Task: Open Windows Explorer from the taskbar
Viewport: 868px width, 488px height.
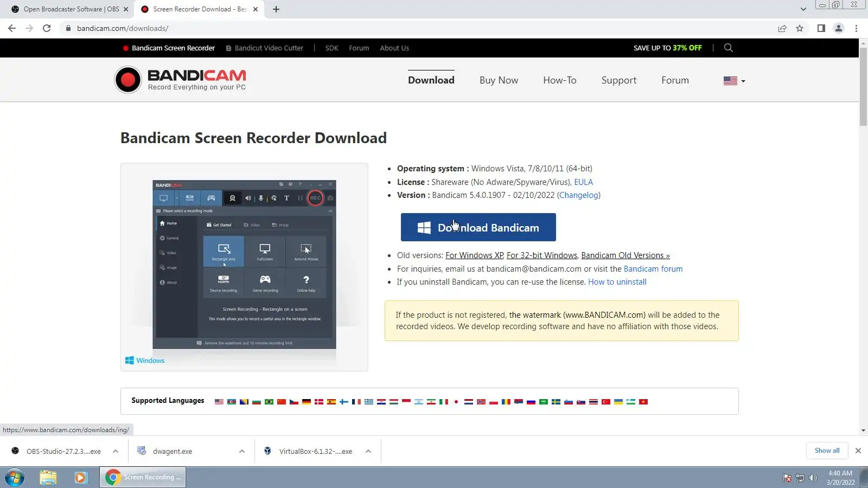Action: pos(48,478)
